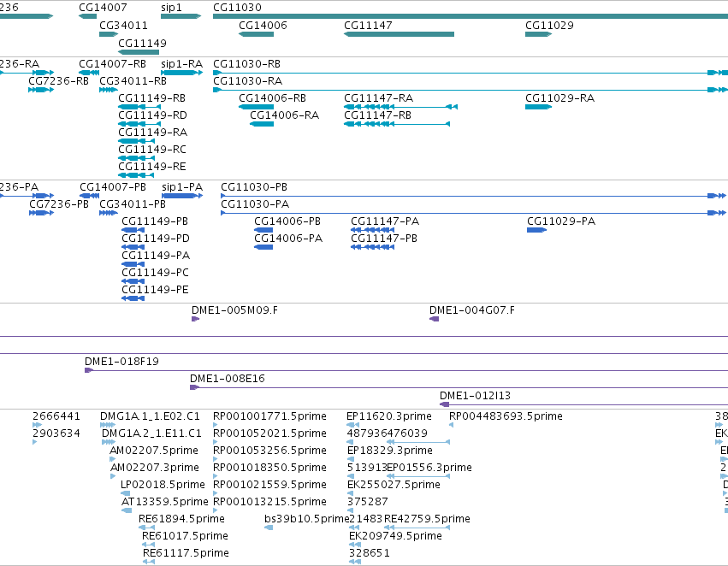Click EST AM02207.5prime
Viewport: 728px width, 566px height.
tap(154, 451)
